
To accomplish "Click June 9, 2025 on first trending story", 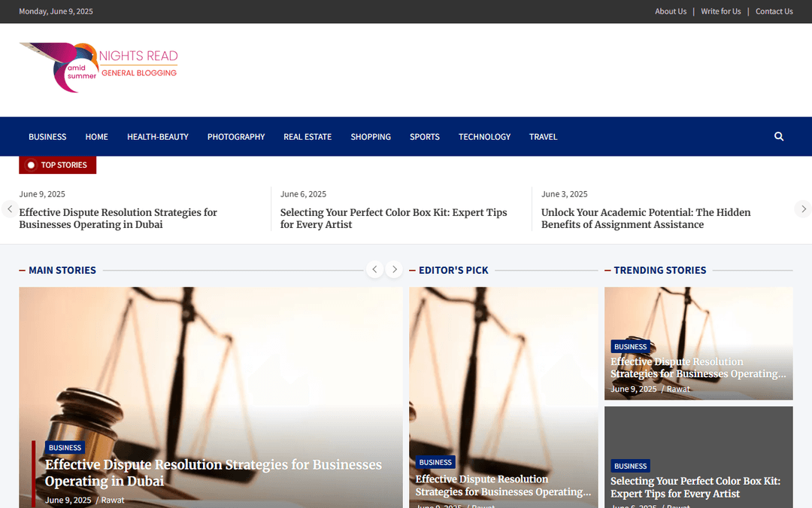I will coord(633,389).
